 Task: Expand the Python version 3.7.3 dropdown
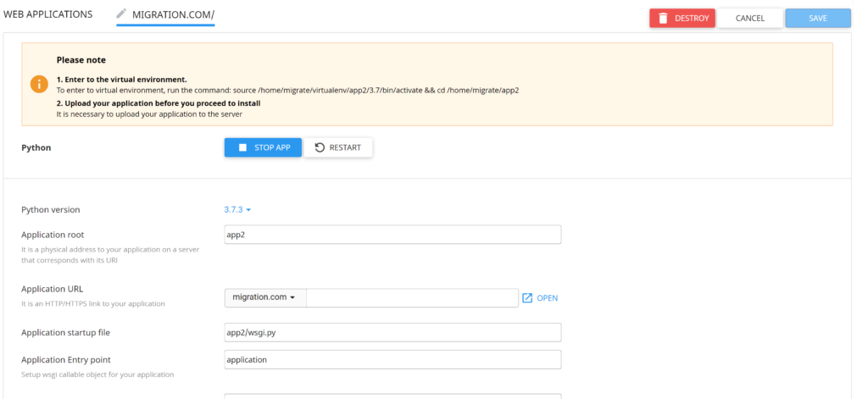click(237, 210)
